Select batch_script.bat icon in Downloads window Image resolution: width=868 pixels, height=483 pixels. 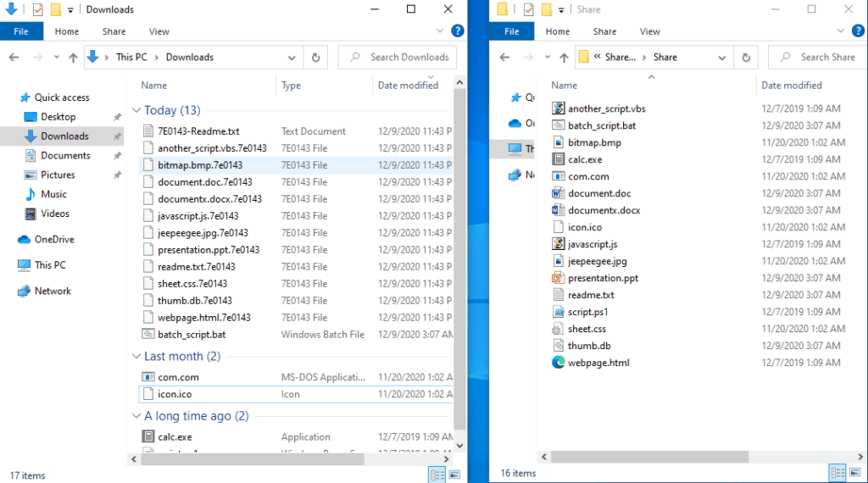click(x=147, y=334)
